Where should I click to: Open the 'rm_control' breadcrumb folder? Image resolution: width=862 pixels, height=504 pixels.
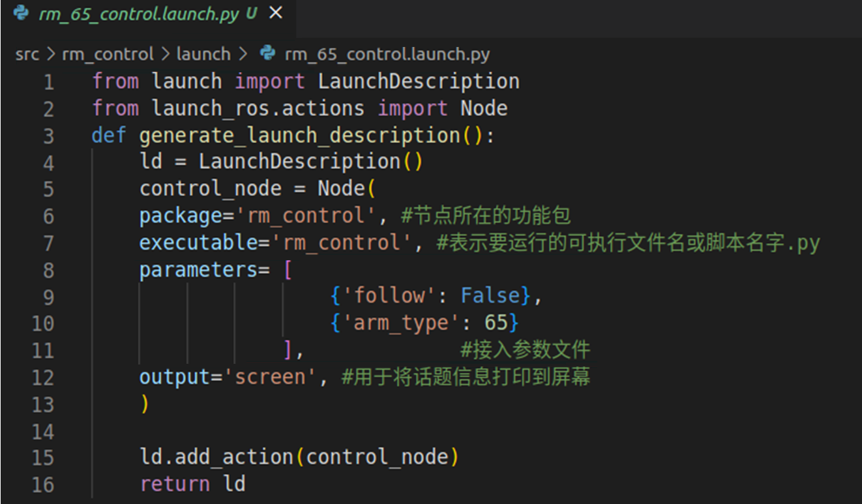pyautogui.click(x=108, y=54)
